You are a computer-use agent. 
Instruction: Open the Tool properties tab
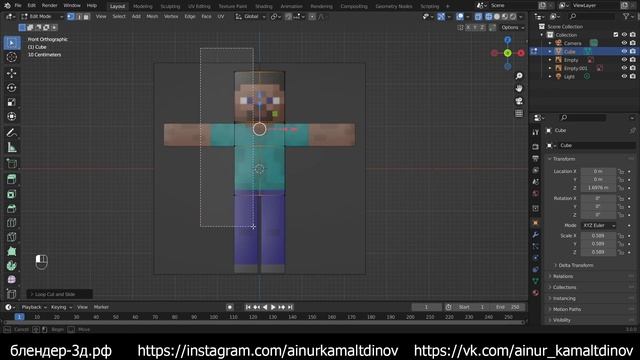pos(536,132)
